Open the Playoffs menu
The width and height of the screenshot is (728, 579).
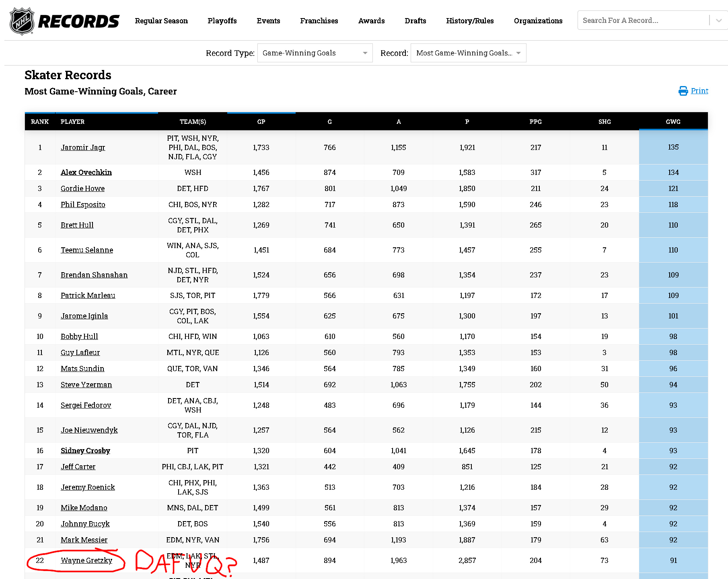222,21
